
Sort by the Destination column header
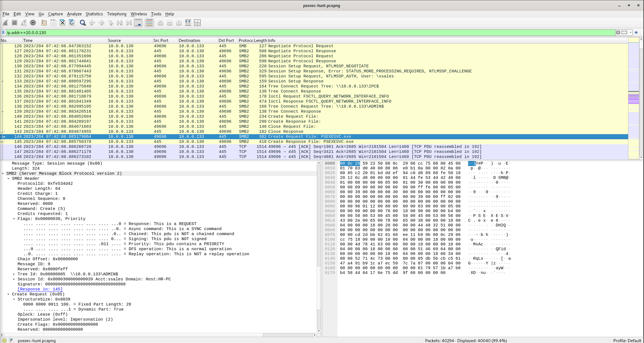click(198, 41)
